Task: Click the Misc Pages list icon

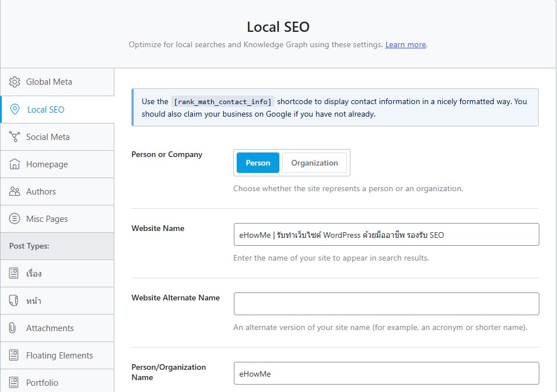Action: 15,218
